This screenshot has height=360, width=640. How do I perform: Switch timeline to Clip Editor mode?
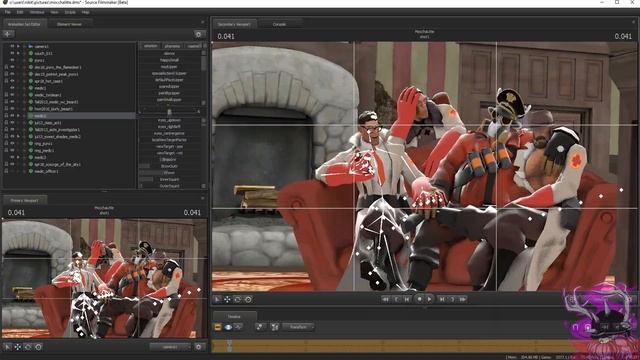(218, 327)
